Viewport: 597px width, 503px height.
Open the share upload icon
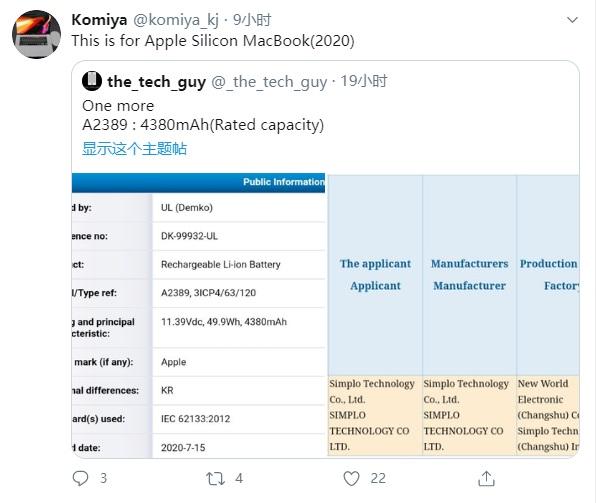coord(486,478)
